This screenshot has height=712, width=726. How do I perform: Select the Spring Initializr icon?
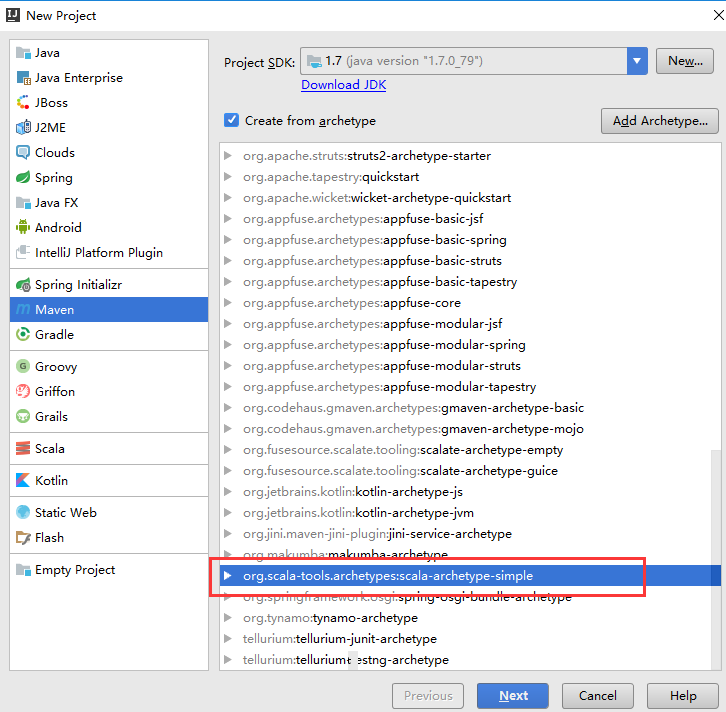pyautogui.click(x=23, y=285)
